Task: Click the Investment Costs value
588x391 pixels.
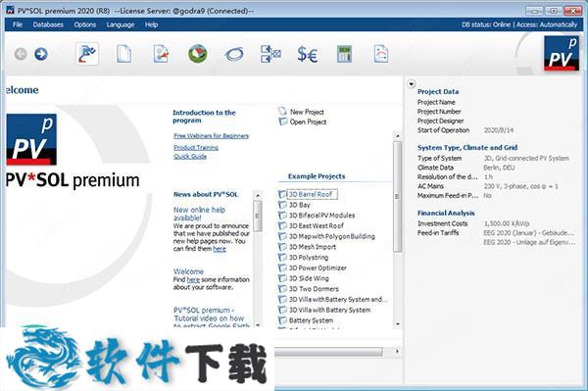Action: tap(507, 223)
